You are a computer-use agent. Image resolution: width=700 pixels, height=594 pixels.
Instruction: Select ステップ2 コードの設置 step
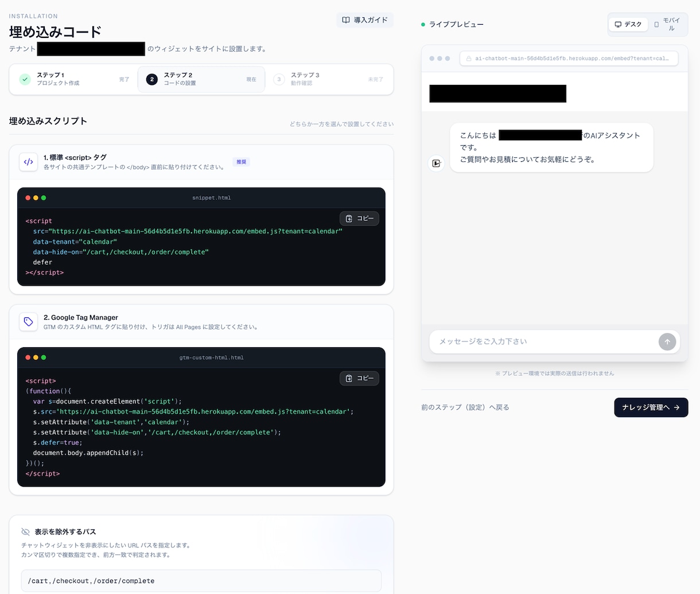(x=201, y=79)
